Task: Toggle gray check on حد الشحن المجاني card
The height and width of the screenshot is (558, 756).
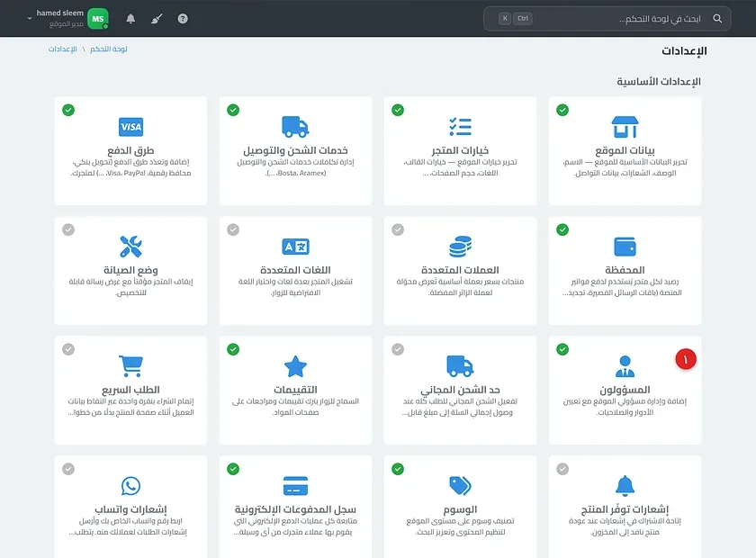Action: click(x=398, y=349)
